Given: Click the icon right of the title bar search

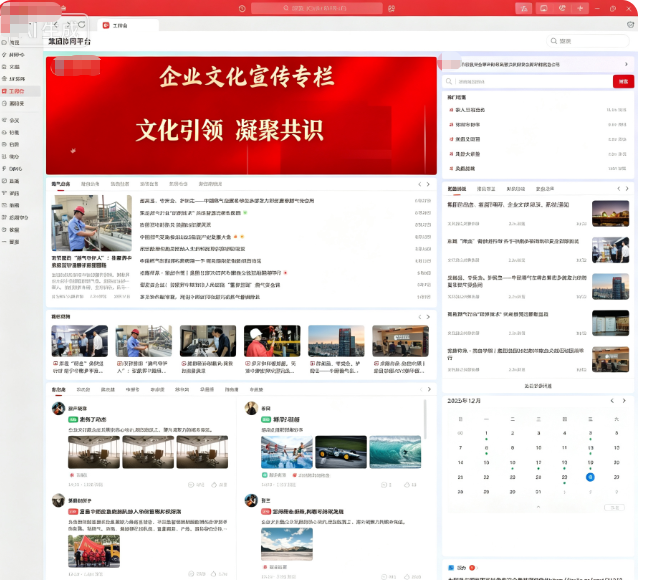Looking at the screenshot, I should [x=391, y=8].
